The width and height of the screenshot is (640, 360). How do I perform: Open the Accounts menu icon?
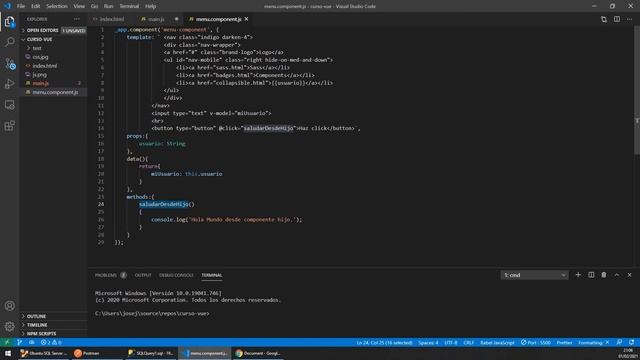point(9,306)
